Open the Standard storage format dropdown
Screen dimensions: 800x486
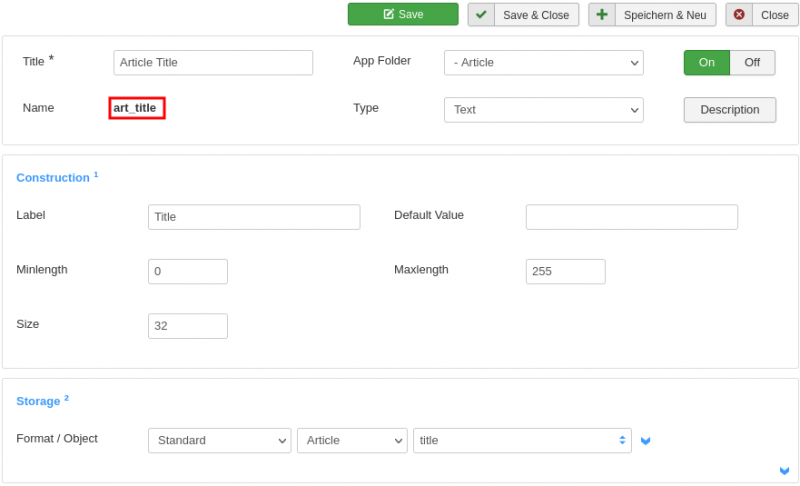(x=219, y=441)
